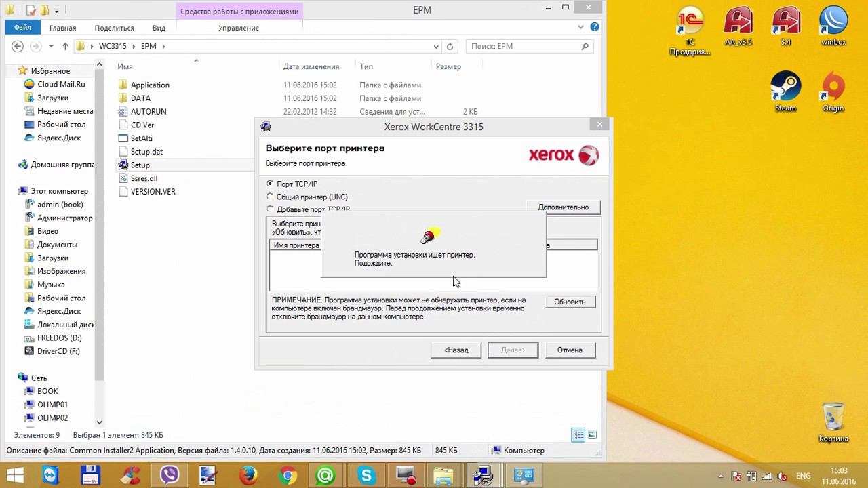
Task: Select the DATA folder icon
Action: pyautogui.click(x=123, y=98)
